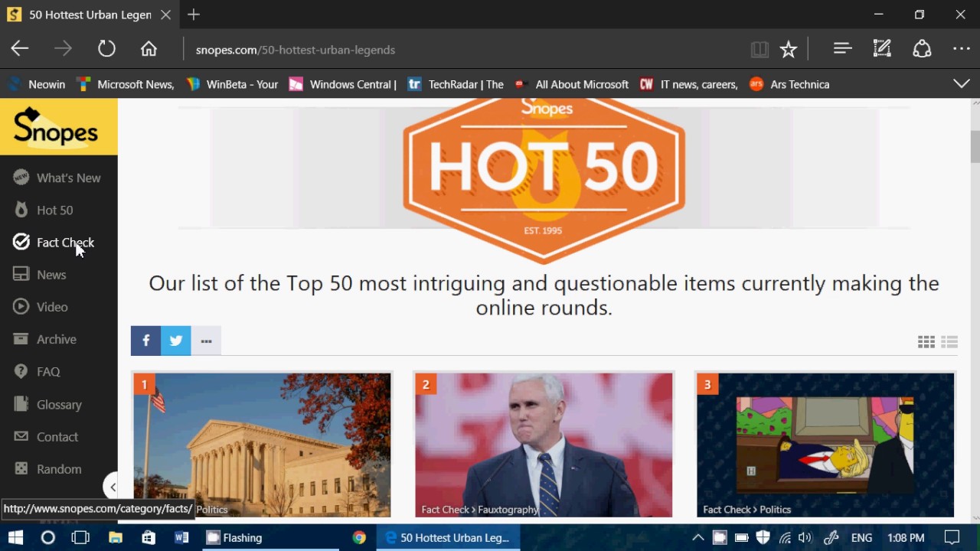This screenshot has width=980, height=551.
Task: Go back with the browser back arrow
Action: click(20, 49)
